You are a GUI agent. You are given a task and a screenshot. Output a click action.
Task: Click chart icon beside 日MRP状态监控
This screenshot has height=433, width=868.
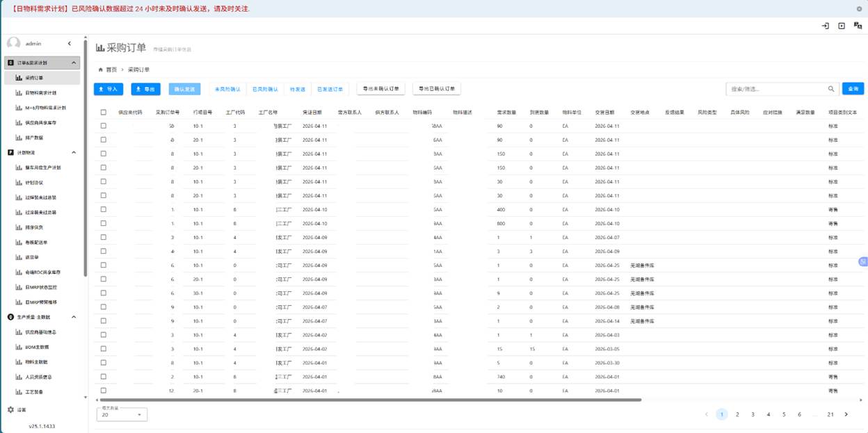pyautogui.click(x=19, y=287)
